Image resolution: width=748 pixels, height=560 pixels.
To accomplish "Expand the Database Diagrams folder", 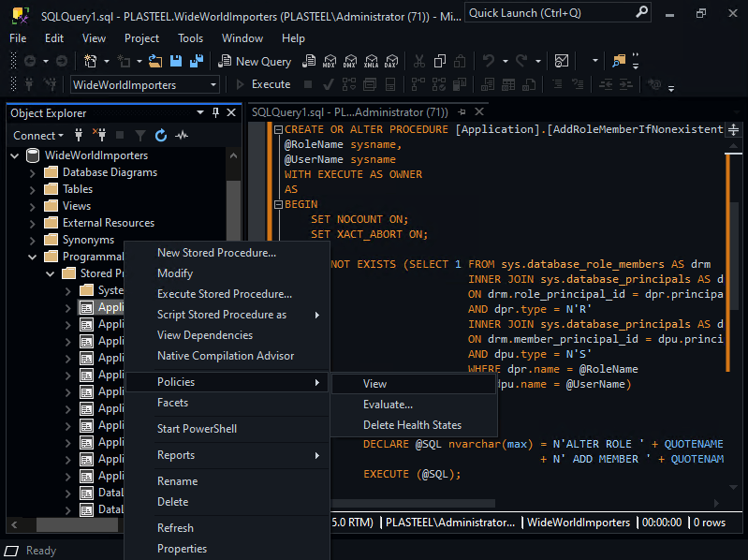I will [x=33, y=172].
